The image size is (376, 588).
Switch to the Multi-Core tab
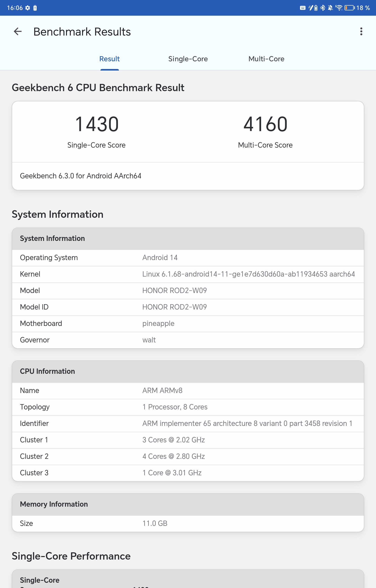266,59
